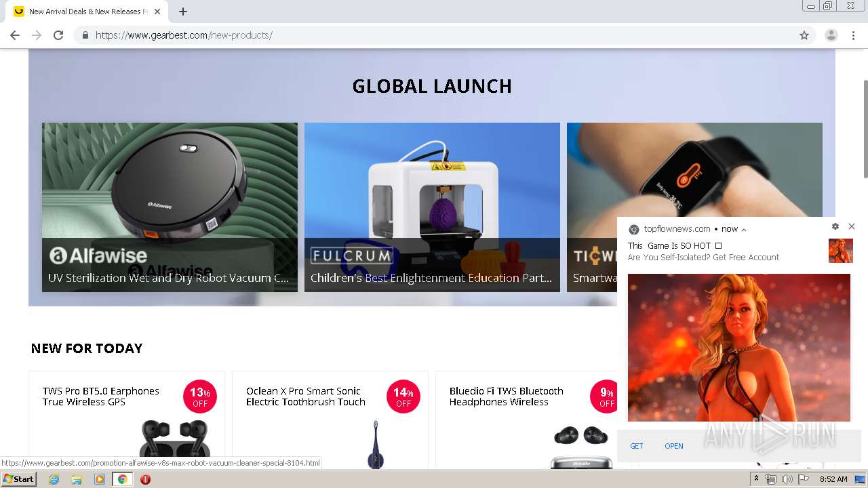The width and height of the screenshot is (868, 488).
Task: Open Oclean X Pro Smart Sonic Toothbrush product
Action: pos(306,396)
